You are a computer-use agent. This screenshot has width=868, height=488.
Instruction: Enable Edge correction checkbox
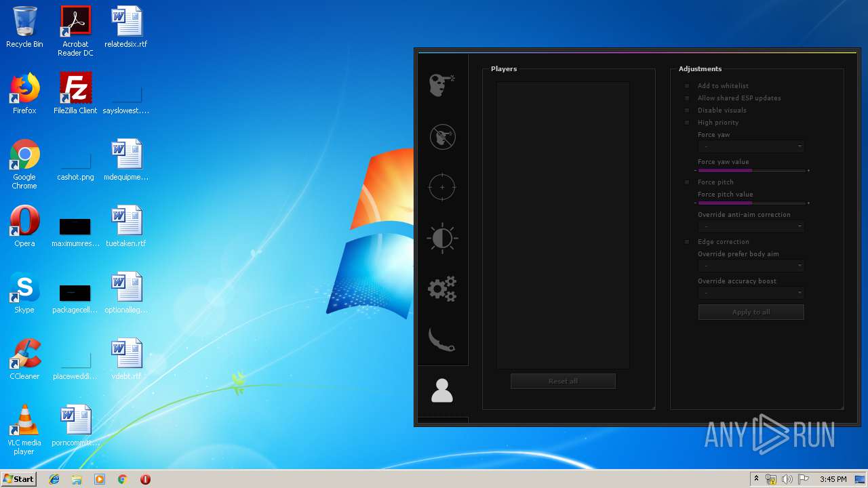pos(687,242)
